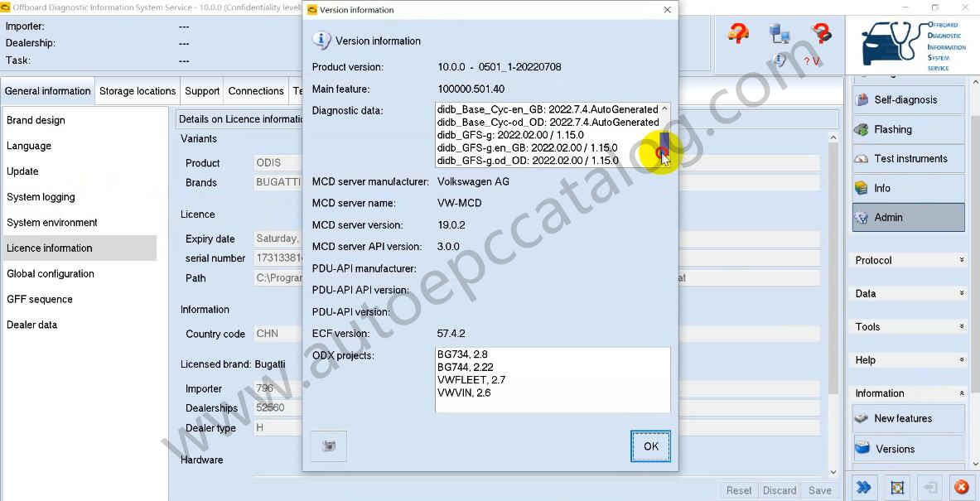Click the OK button in Version information

[x=650, y=446]
